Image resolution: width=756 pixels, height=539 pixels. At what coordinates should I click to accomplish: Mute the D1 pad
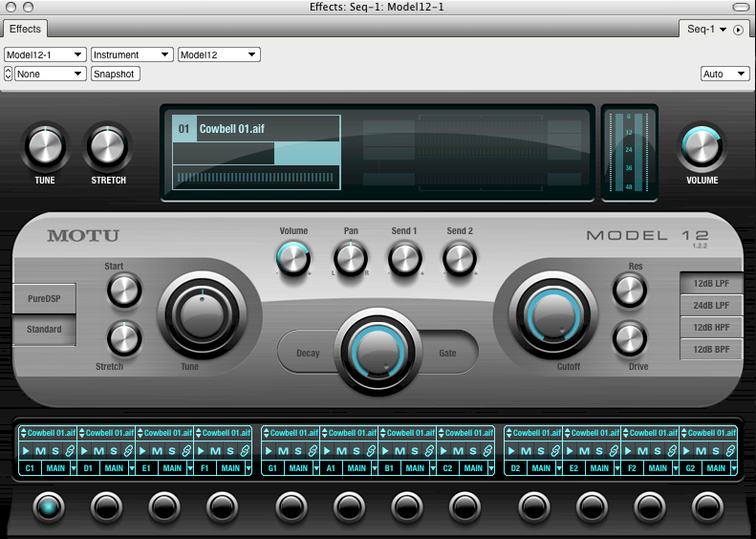[98, 451]
